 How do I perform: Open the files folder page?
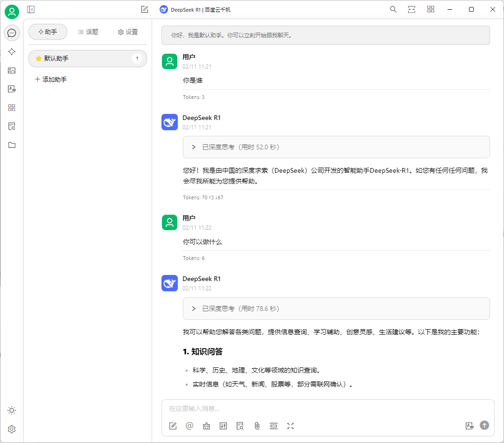point(12,145)
